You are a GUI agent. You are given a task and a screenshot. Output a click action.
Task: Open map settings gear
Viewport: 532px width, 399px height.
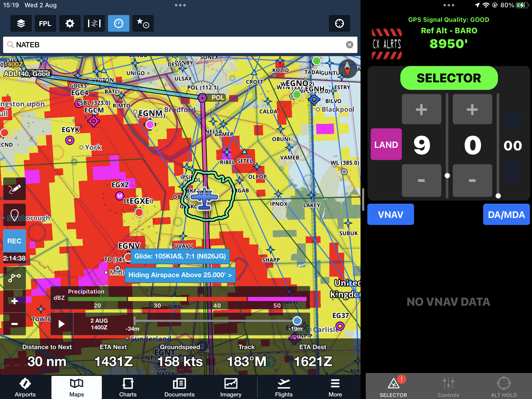tap(70, 23)
